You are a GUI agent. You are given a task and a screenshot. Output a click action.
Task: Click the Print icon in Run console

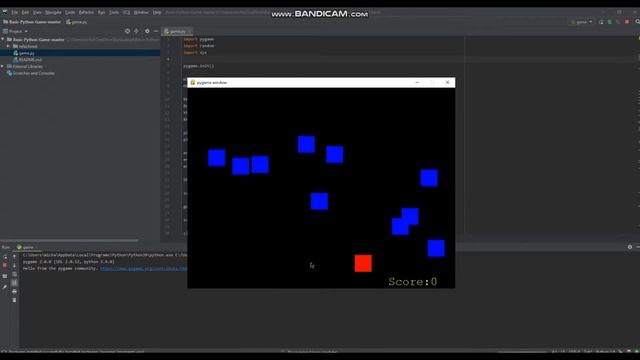[x=14, y=291]
